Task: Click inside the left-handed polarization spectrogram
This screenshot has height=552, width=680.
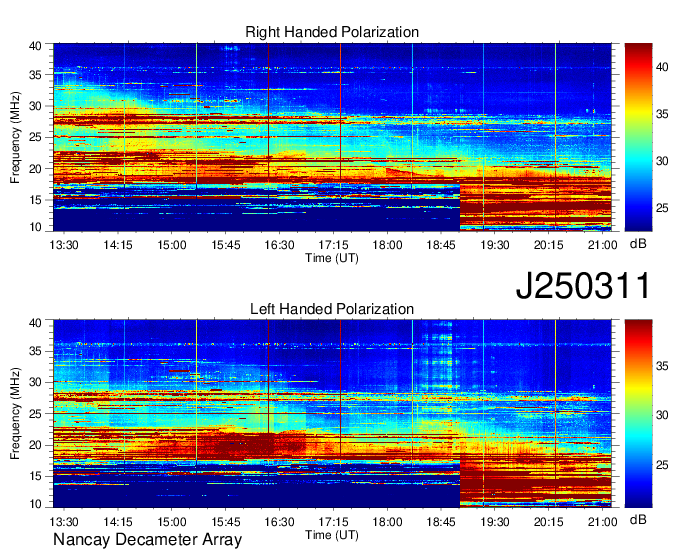Action: (332, 414)
